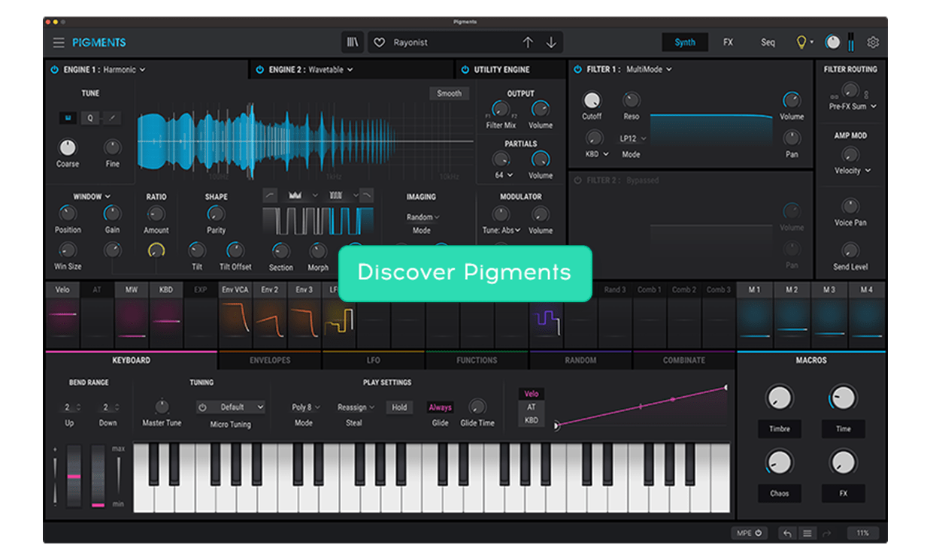Screen dimensions: 930x560
Task: Load next preset with the down arrow
Action: click(x=551, y=43)
